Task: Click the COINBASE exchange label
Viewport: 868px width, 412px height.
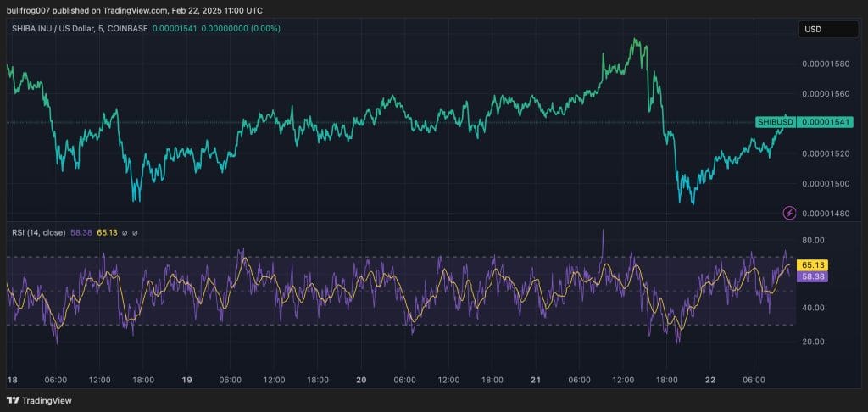Action: click(129, 28)
